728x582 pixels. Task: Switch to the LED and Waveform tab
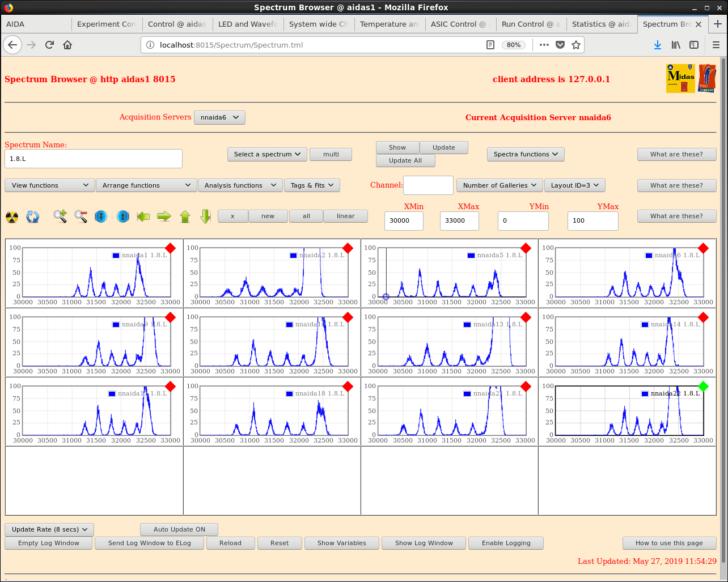click(x=248, y=24)
